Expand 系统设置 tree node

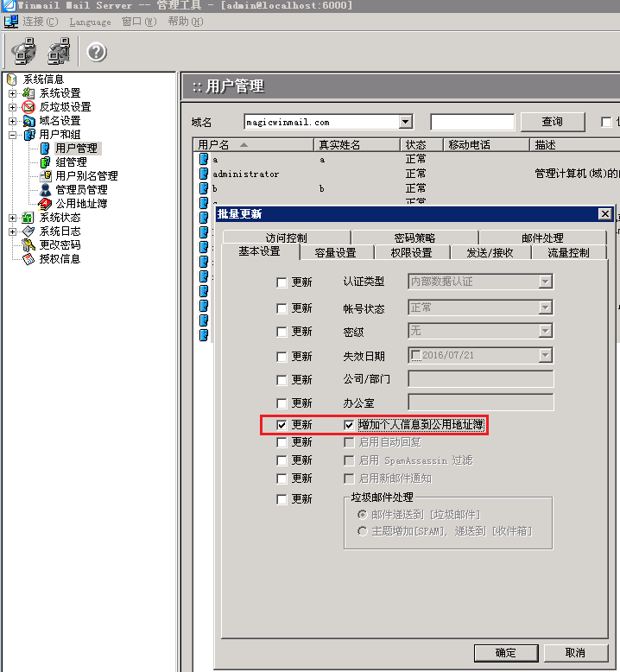(x=13, y=93)
